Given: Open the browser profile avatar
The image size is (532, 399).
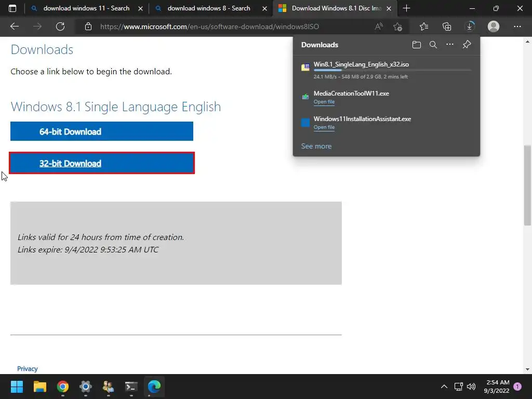Looking at the screenshot, I should click(x=494, y=26).
